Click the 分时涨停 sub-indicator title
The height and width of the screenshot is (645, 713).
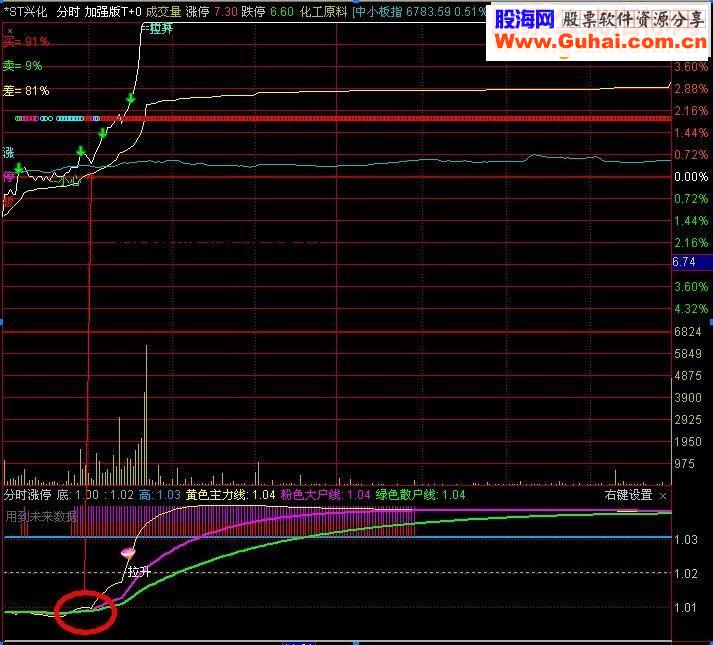click(x=28, y=495)
